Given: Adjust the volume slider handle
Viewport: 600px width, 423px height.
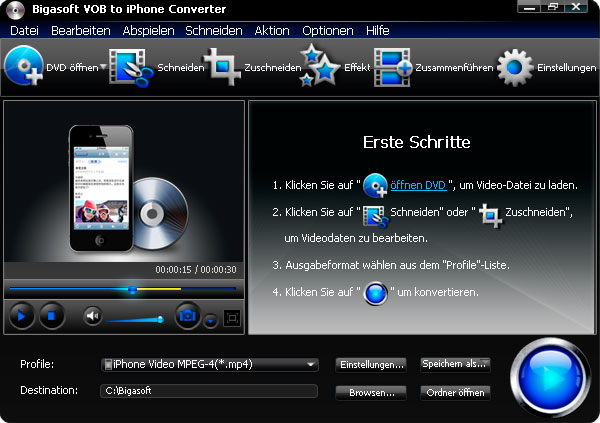Looking at the screenshot, I should (161, 319).
